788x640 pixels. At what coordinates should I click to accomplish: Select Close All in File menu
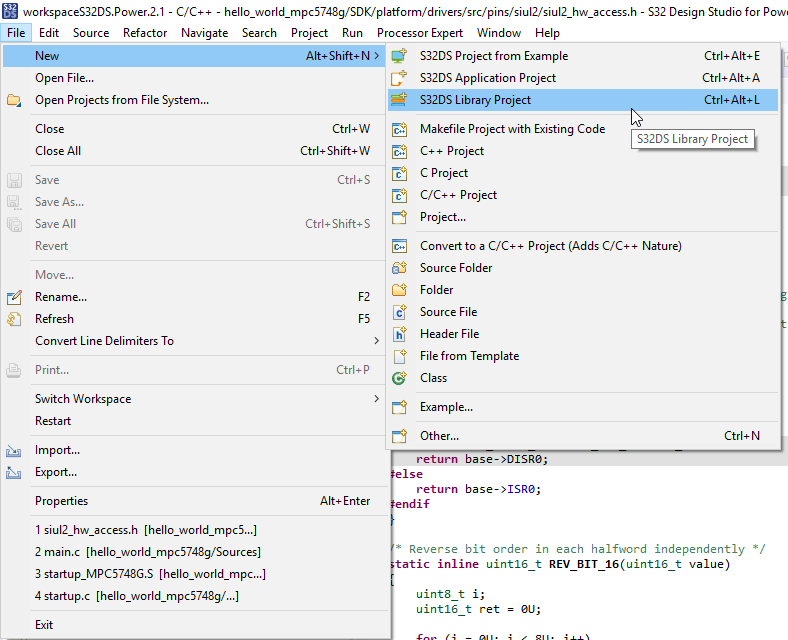196,151
